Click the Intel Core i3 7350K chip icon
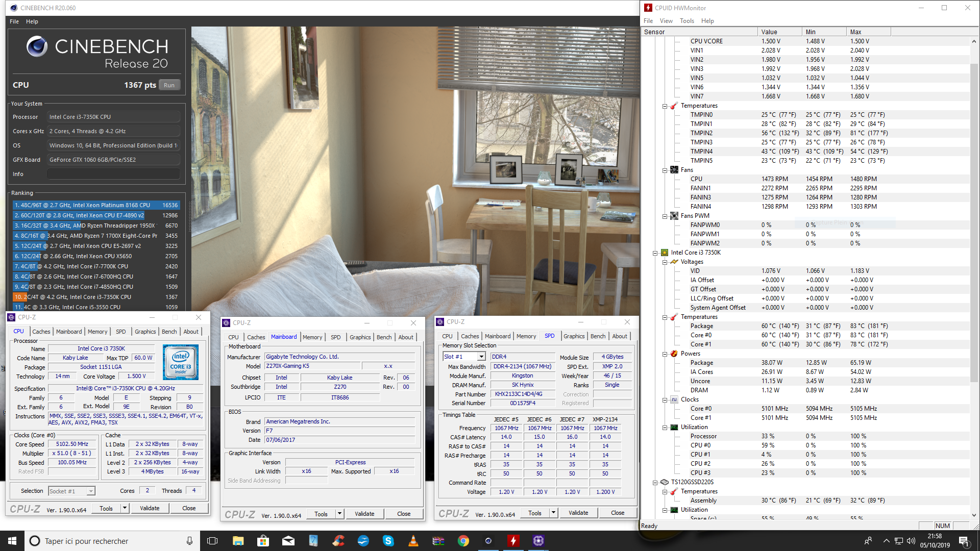The image size is (980, 551). click(664, 253)
